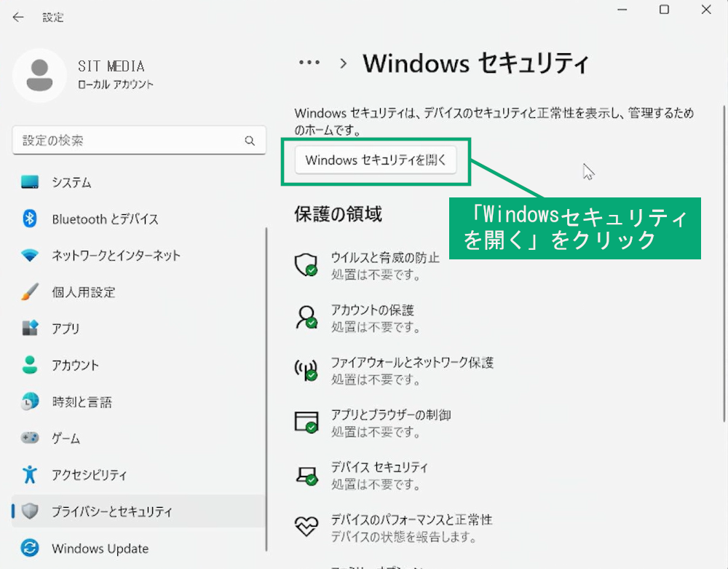Screen dimensions: 728x569
Task: Click the account protection person icon
Action: tap(306, 317)
